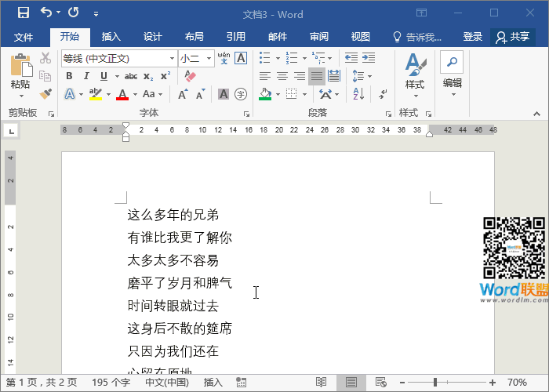549x392 pixels.
Task: Activate the Format Painter brush
Action: point(45,93)
